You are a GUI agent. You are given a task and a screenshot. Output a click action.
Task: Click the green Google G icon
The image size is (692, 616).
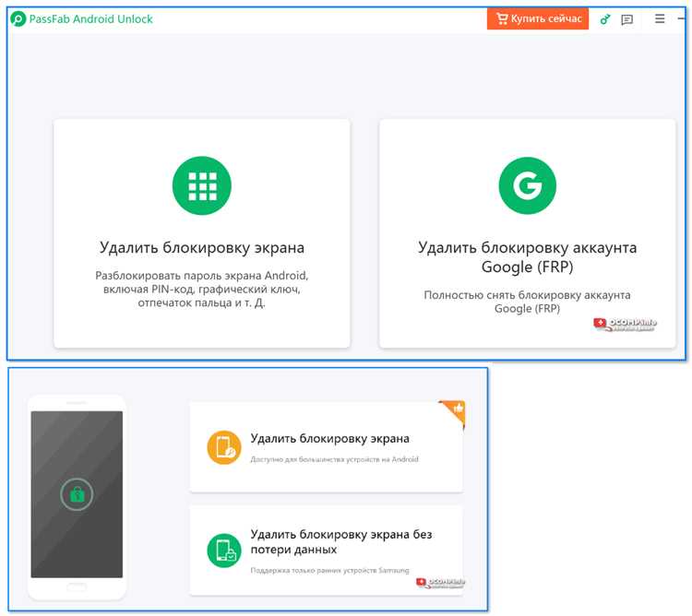point(528,185)
